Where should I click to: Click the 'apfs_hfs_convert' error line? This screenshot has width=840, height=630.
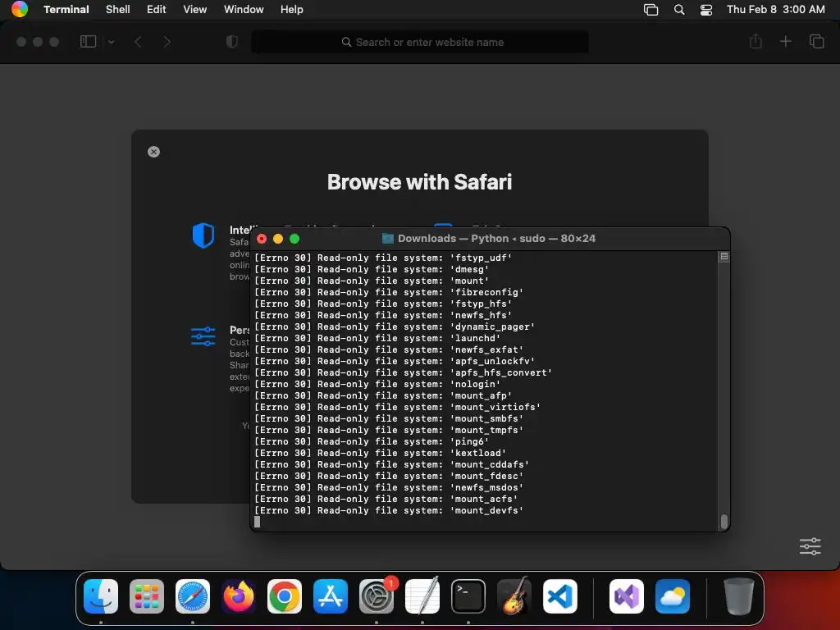(404, 373)
